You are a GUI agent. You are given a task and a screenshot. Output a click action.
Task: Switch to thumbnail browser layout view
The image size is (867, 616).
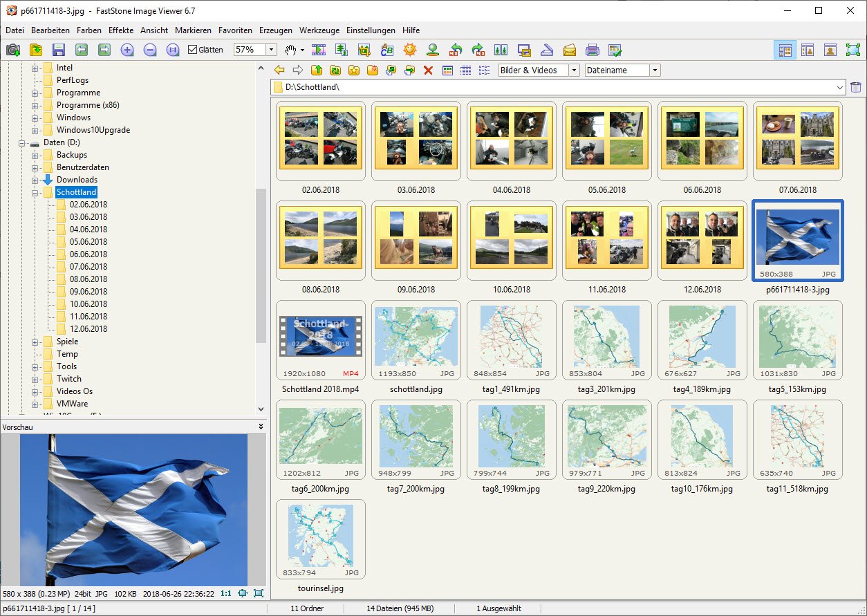click(785, 50)
